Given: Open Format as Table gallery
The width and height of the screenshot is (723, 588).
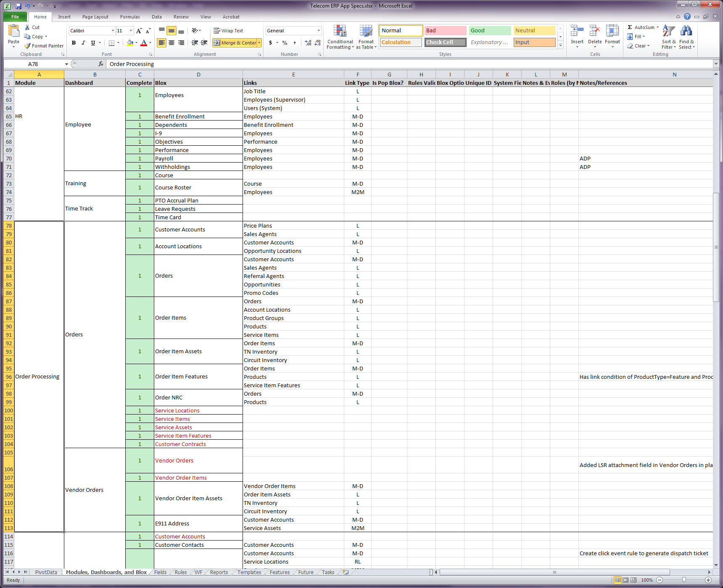Looking at the screenshot, I should coord(366,37).
